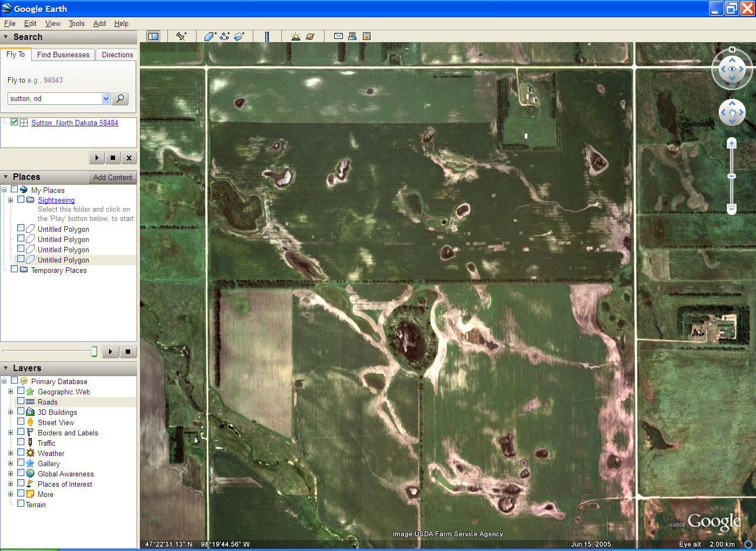Enable the Street View layer checkbox

(x=21, y=421)
